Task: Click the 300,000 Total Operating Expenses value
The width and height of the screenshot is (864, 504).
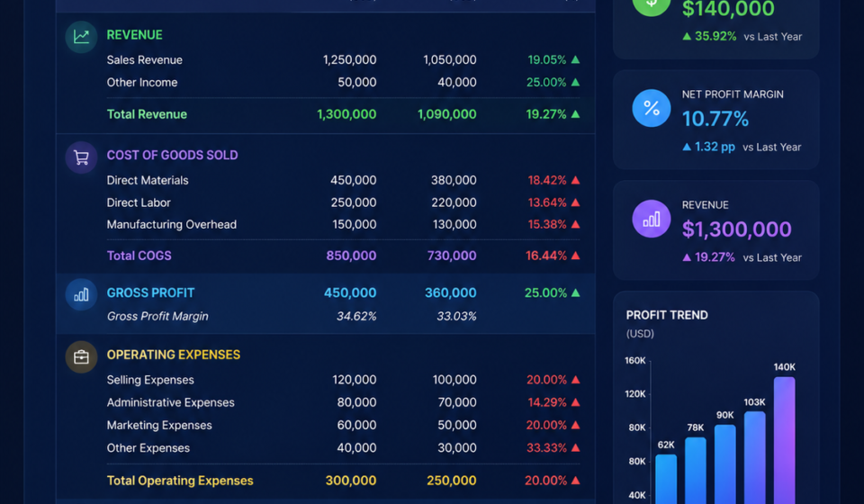Action: click(x=351, y=481)
